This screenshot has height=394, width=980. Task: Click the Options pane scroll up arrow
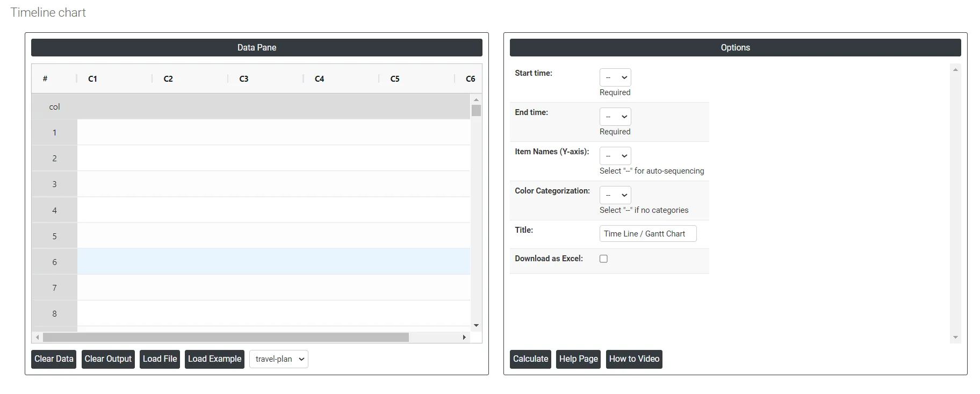[955, 69]
